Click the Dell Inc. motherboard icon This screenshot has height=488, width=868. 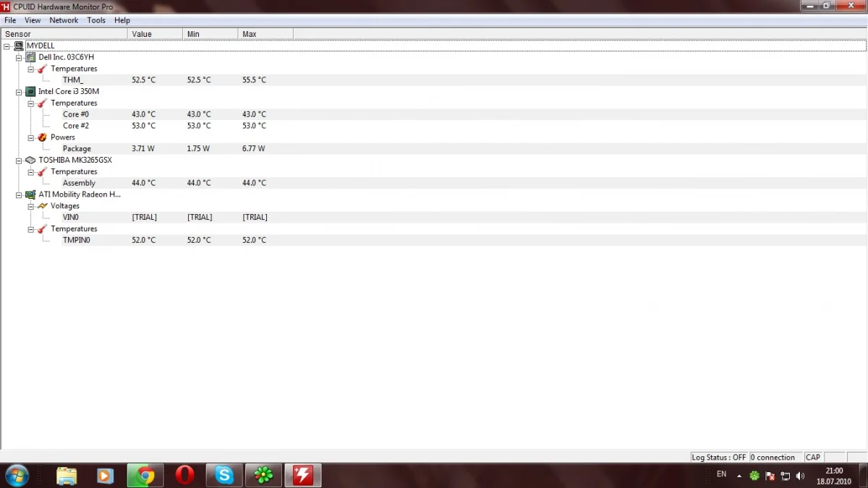(30, 57)
